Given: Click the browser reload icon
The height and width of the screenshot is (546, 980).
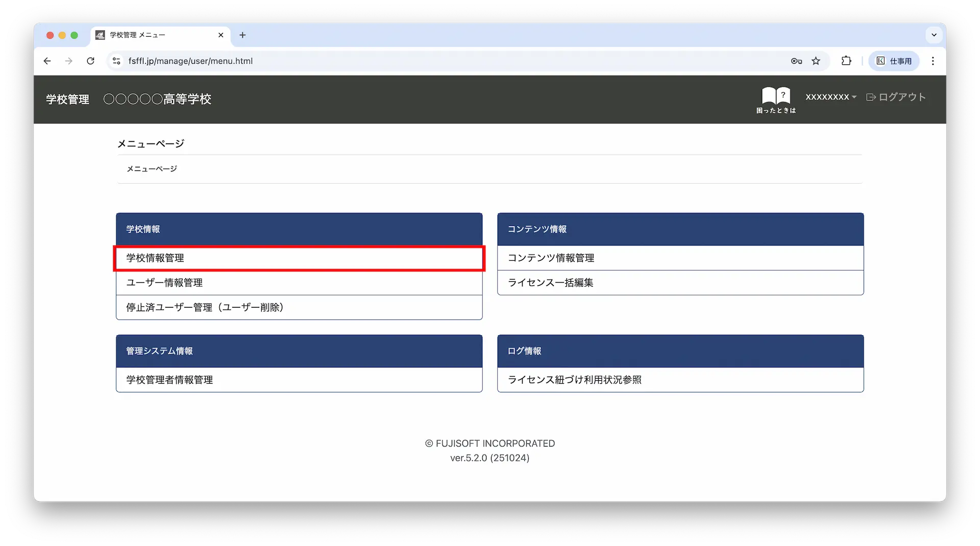Looking at the screenshot, I should [x=90, y=61].
